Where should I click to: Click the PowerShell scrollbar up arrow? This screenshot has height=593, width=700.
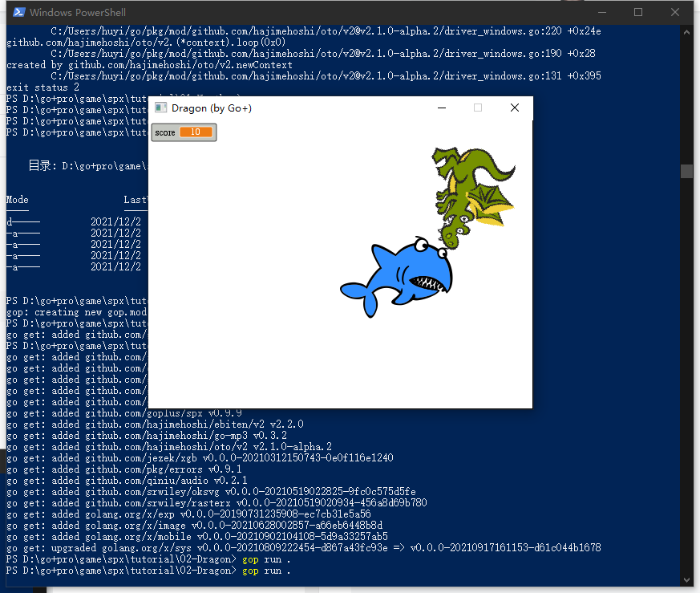tap(686, 32)
